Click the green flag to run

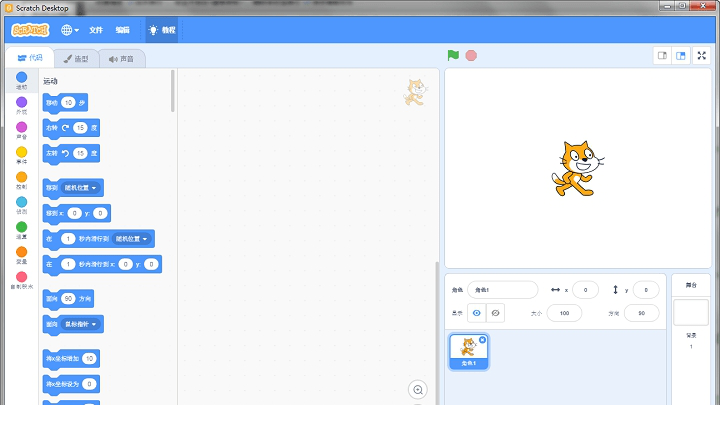tap(453, 56)
